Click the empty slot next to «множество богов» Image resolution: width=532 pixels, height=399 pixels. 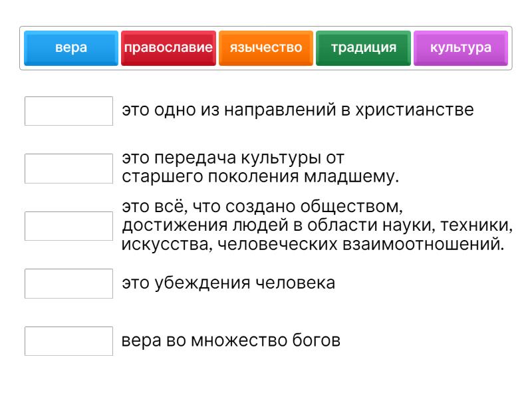[68, 341]
